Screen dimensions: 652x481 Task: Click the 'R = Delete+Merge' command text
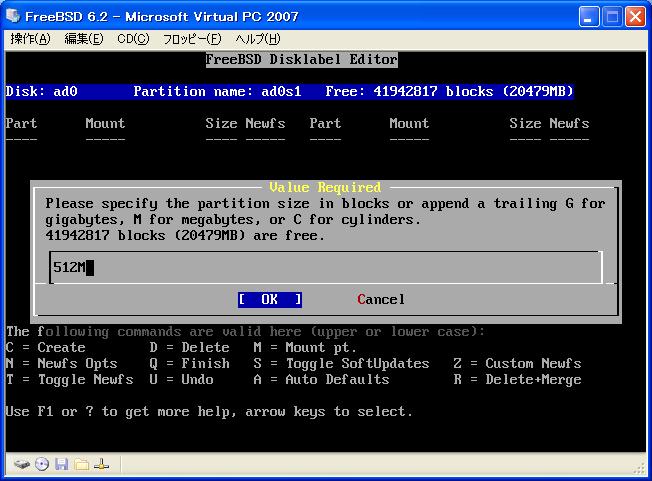point(517,380)
